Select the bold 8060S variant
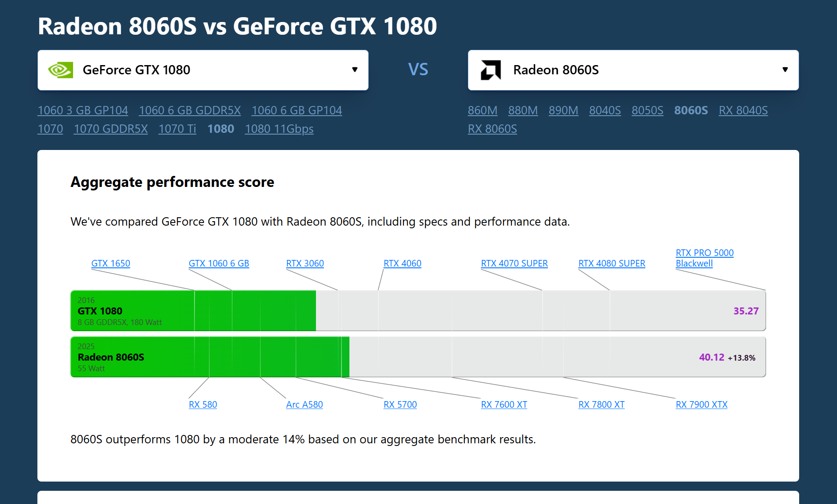This screenshot has height=504, width=837. coord(691,110)
